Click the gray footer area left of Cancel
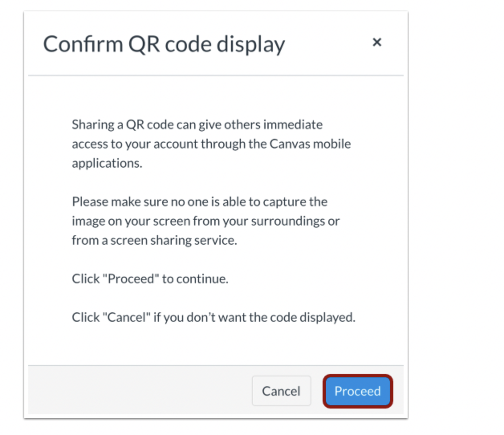This screenshot has width=504, height=435. 136,390
